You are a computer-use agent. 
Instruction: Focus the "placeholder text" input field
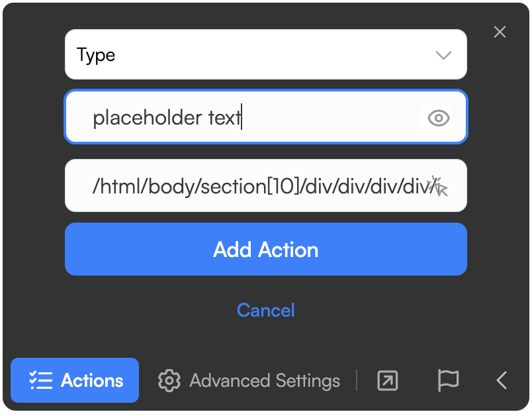click(251, 118)
